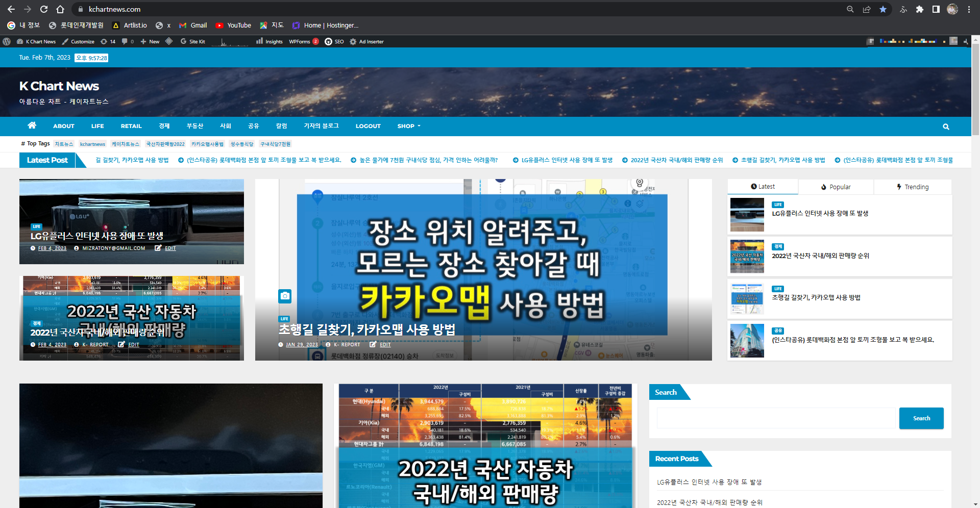Open recent post 2022년 국산차 국내/해외 판매량 순위
The width and height of the screenshot is (980, 508).
709,502
